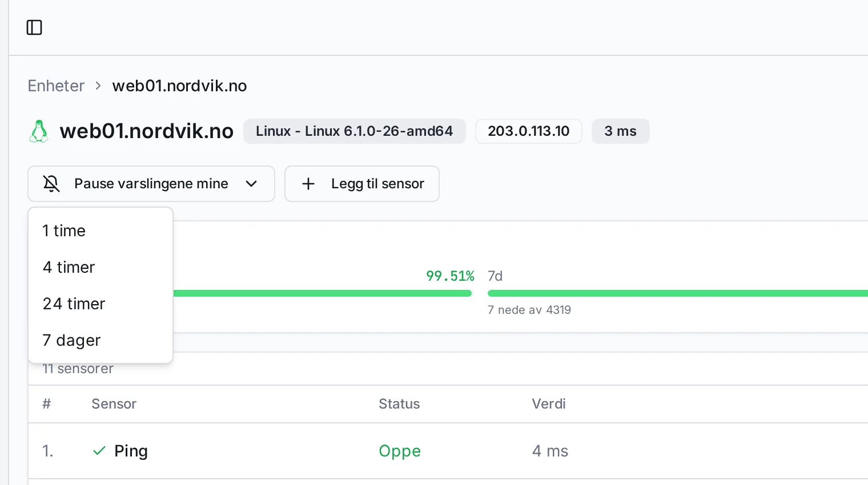Toggle the sidebar panel icon
This screenshot has height=485, width=868.
point(34,27)
